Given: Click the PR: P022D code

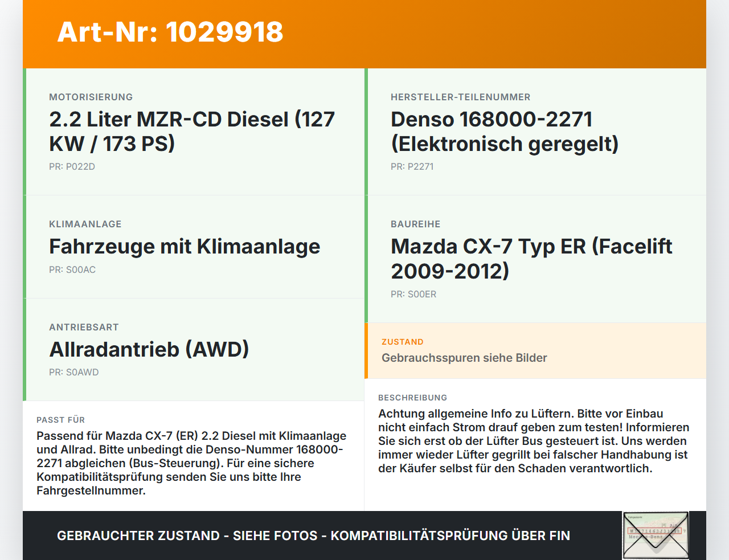Looking at the screenshot, I should (x=72, y=166).
